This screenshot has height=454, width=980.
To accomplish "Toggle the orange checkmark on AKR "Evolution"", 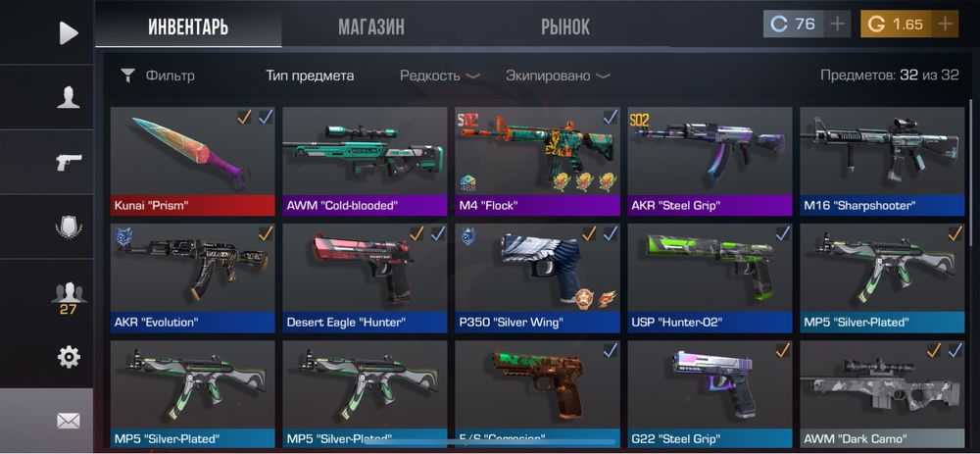I will [266, 234].
